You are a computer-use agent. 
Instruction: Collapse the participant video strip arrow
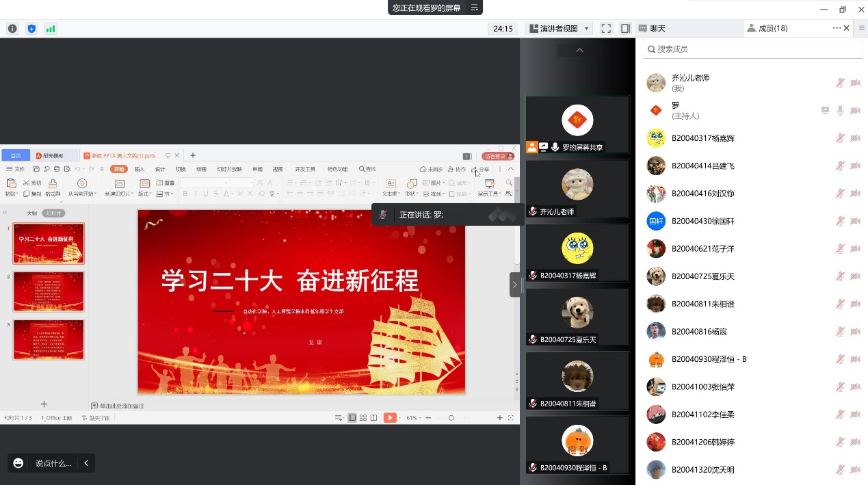[579, 51]
